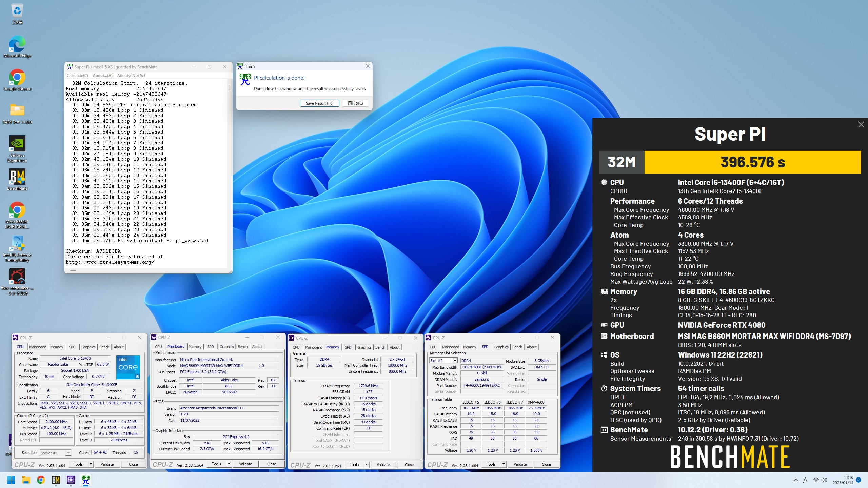Viewport: 868px width, 488px height.
Task: Open Affinity: Not Set menu in Super PI
Action: coord(131,76)
